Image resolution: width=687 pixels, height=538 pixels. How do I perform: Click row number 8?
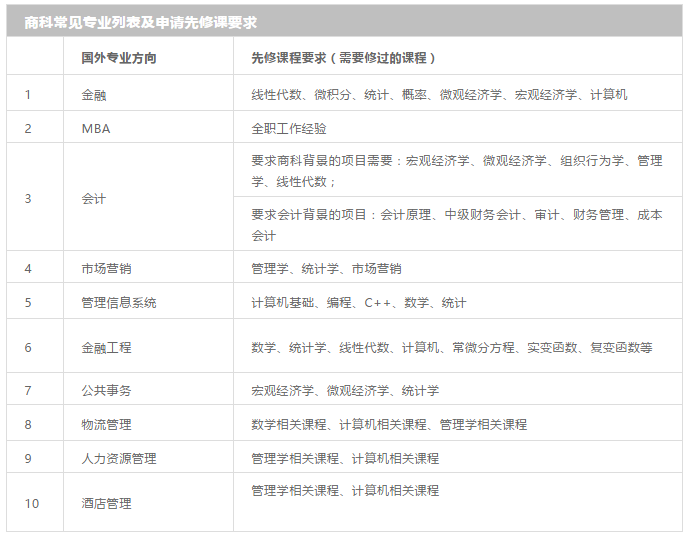28,424
